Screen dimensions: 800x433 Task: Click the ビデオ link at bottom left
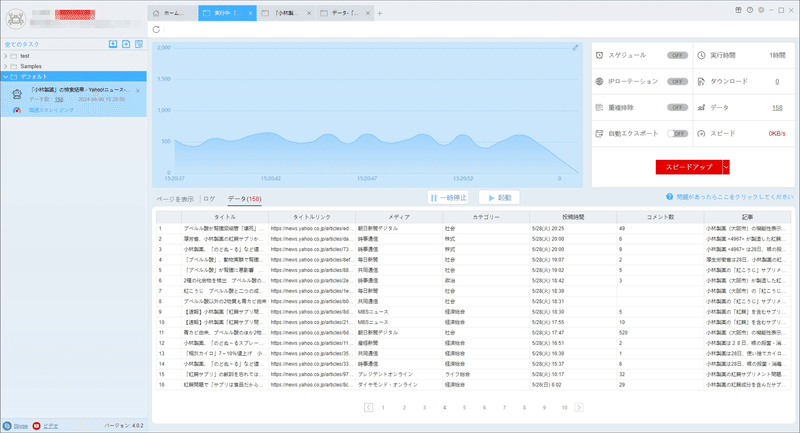click(x=51, y=426)
